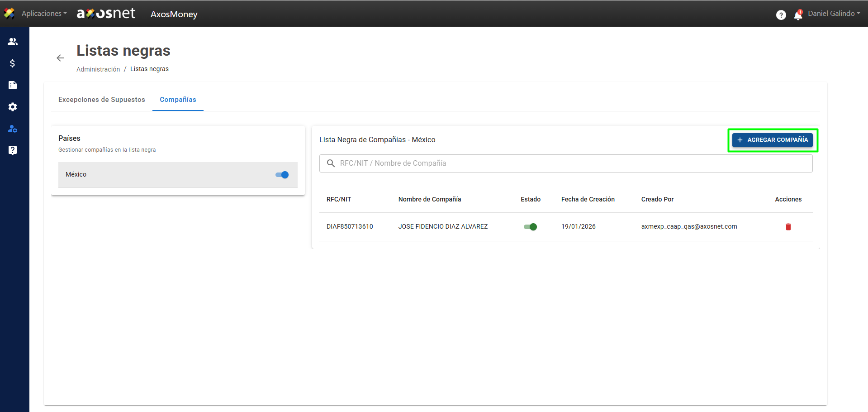
Task: Delete the JOSE FIDENCIO DIAZ ALVAREZ entry
Action: pyautogui.click(x=788, y=227)
